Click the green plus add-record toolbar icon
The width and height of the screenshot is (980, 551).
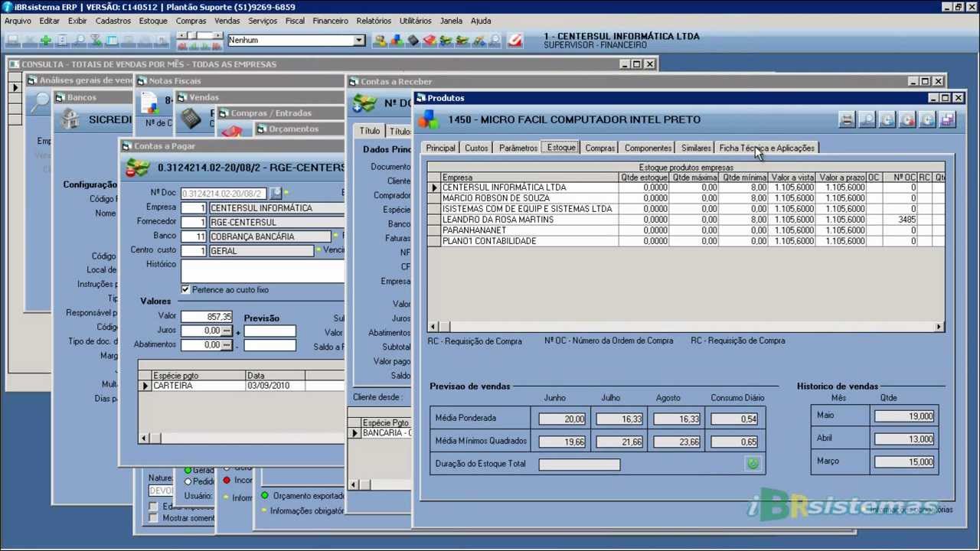[x=46, y=40]
